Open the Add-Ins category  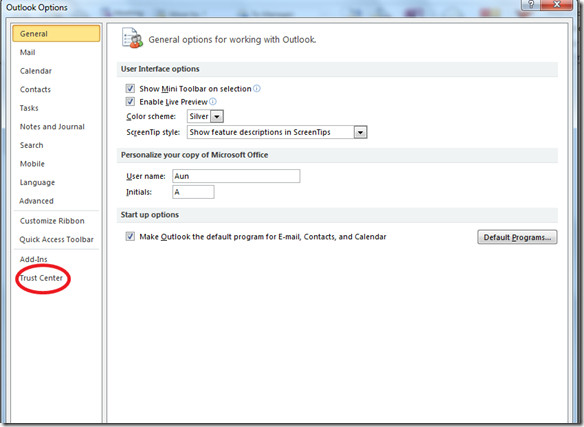34,259
